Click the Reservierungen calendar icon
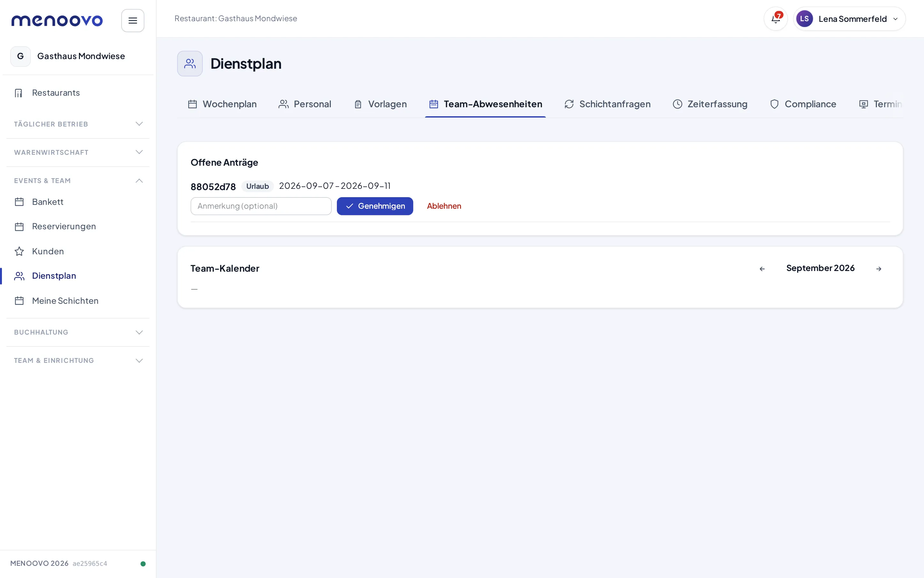The height and width of the screenshot is (578, 924). (x=19, y=226)
